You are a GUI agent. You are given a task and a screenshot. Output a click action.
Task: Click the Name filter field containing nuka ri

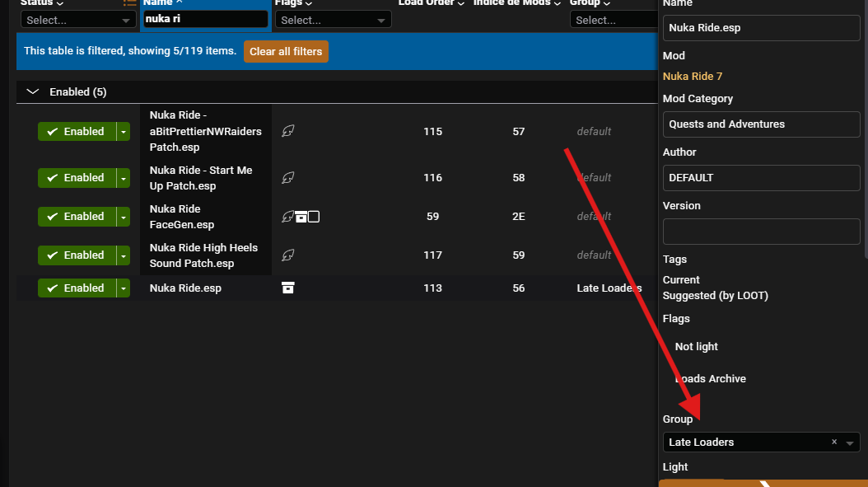coord(205,19)
